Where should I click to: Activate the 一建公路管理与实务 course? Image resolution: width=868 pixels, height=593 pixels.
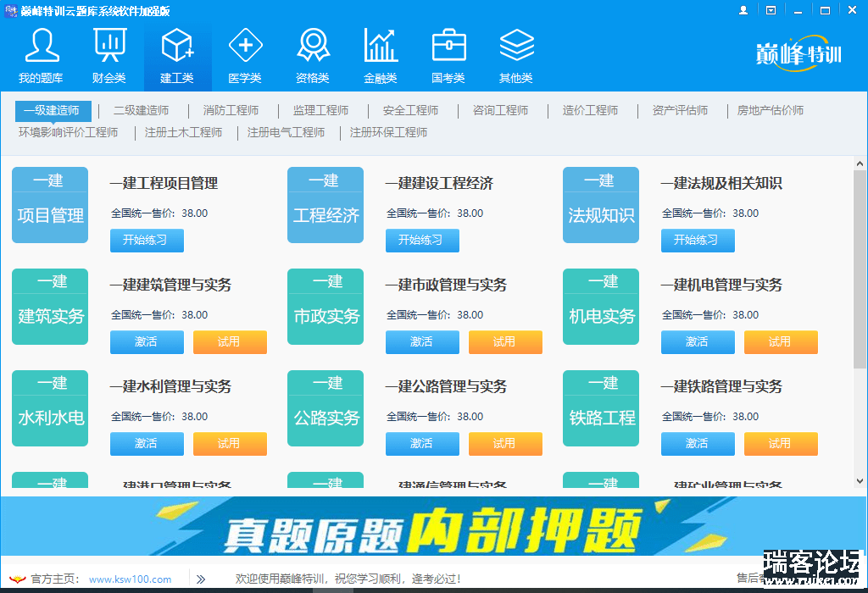pyautogui.click(x=422, y=444)
